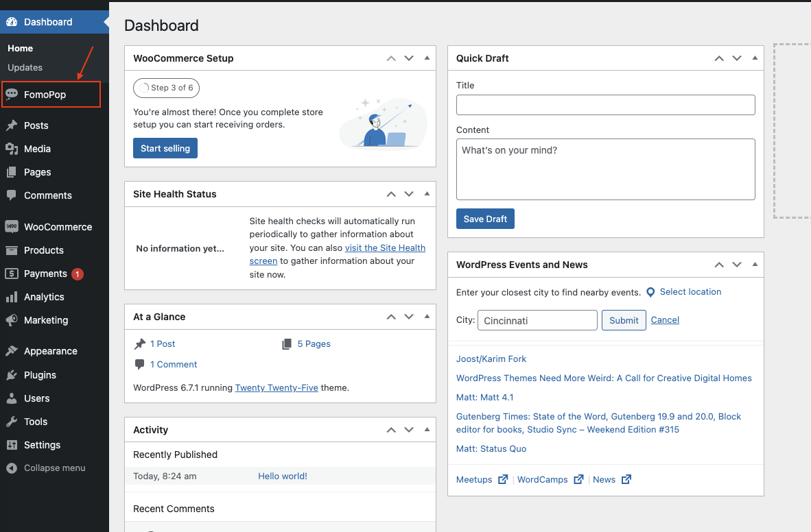The width and height of the screenshot is (811, 532).
Task: Collapse the Site Health Status panel
Action: click(x=427, y=194)
